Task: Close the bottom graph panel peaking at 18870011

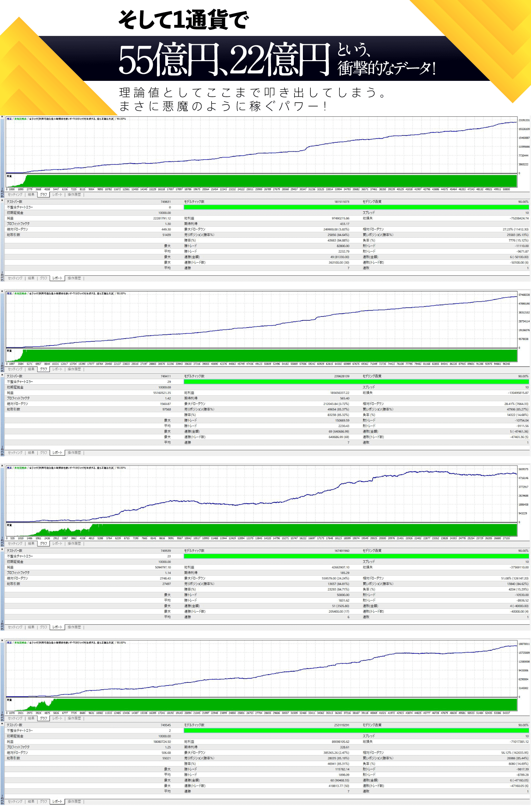Action: pos(2,641)
